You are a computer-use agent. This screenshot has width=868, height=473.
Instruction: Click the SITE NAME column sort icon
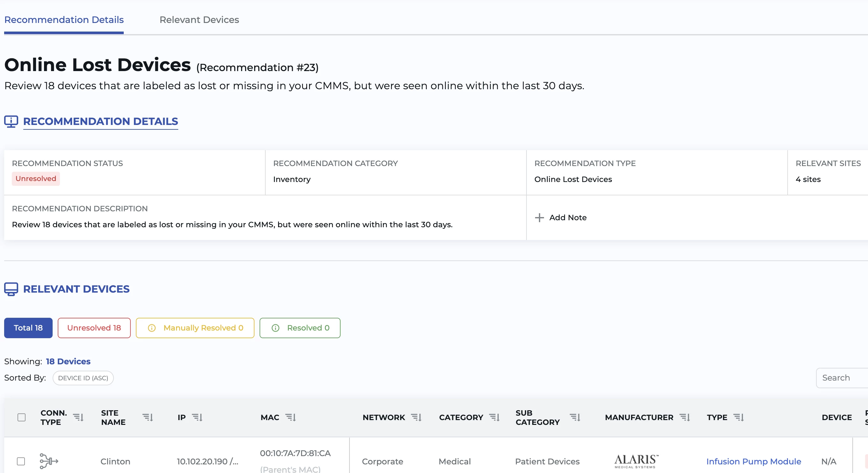[x=148, y=418]
